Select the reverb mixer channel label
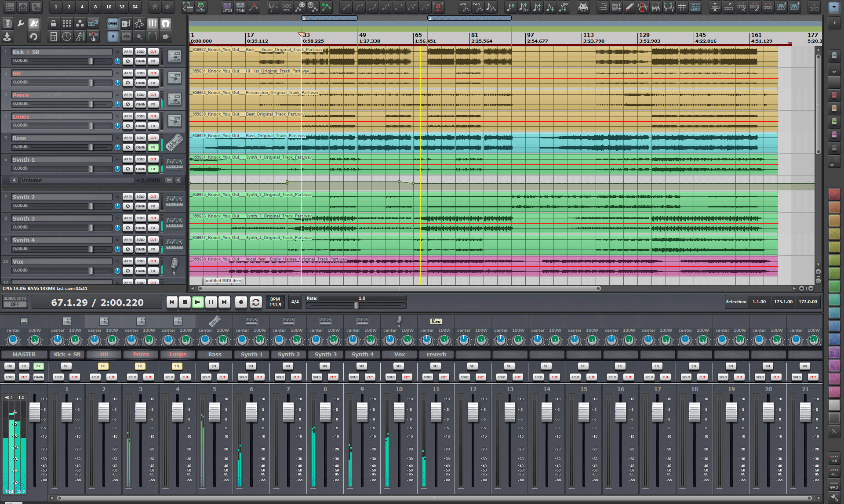Screen dimensions: 844x504 click(437, 354)
